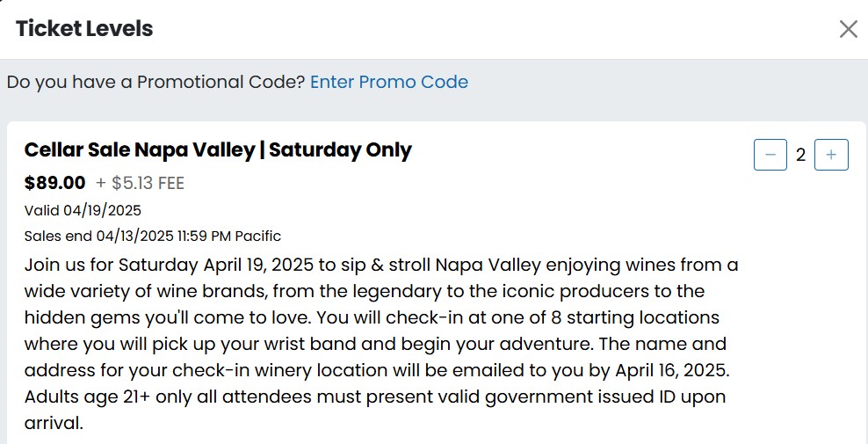
Task: Click the Enter Promo Code link
Action: [388, 83]
